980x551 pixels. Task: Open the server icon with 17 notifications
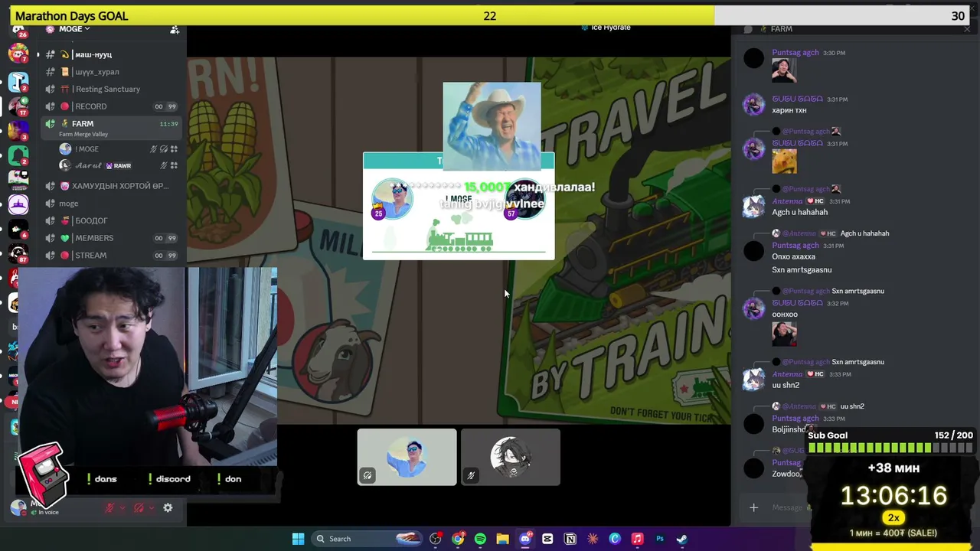click(18, 106)
